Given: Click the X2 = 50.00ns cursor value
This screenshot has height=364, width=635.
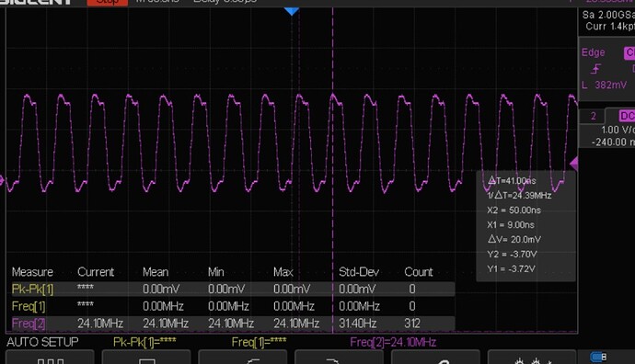Looking at the screenshot, I should pyautogui.click(x=514, y=210).
